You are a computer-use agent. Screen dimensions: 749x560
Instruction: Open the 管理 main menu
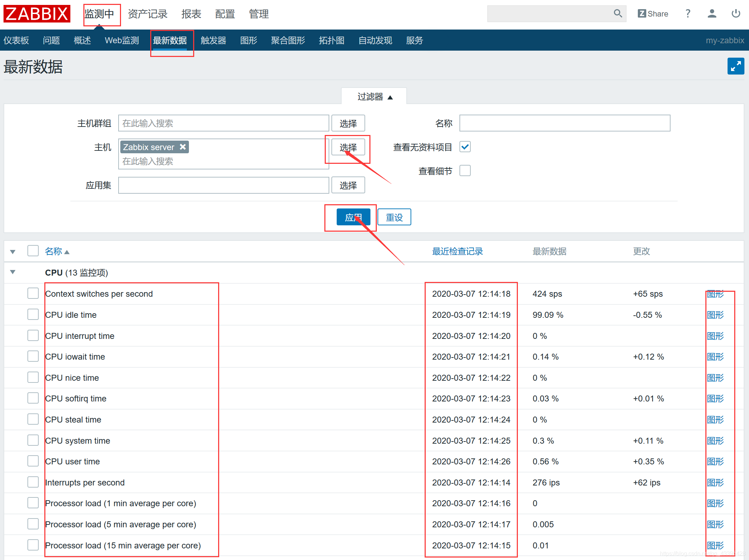pos(259,14)
